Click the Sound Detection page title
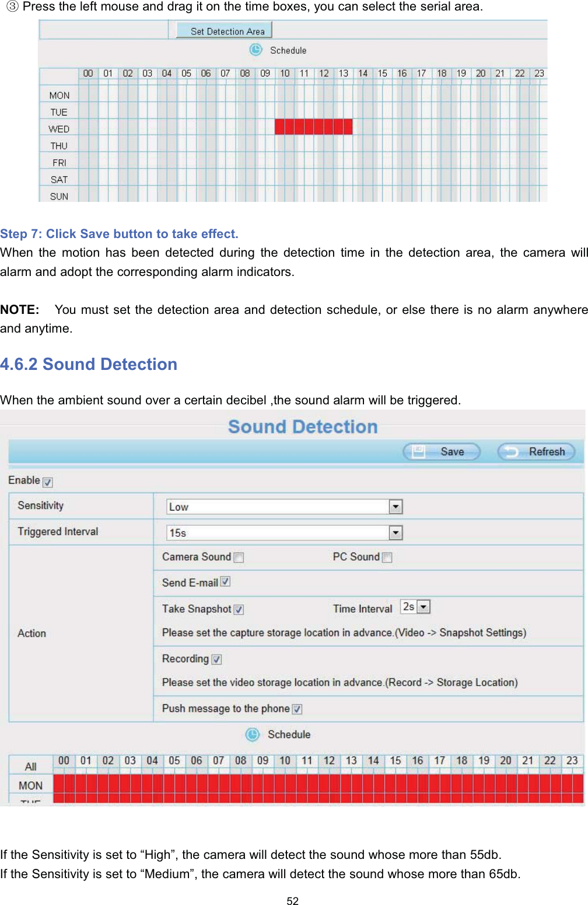Viewport: 588px width, 905px height. click(x=303, y=427)
